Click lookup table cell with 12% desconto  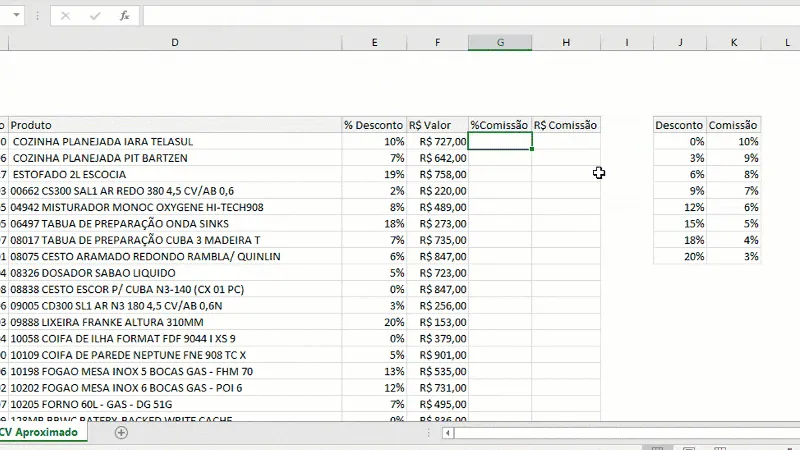(x=680, y=207)
